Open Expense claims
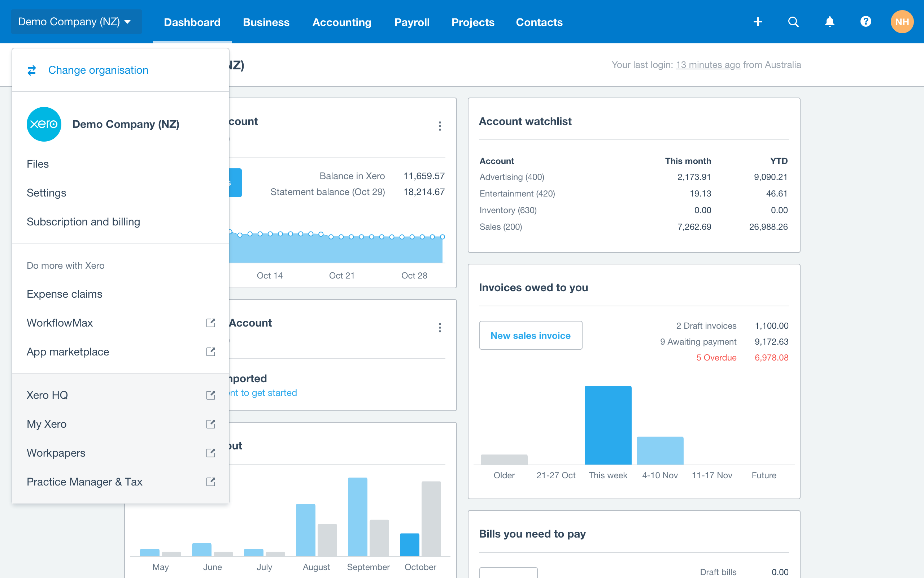Screen dimensions: 924x578 (x=120, y=294)
